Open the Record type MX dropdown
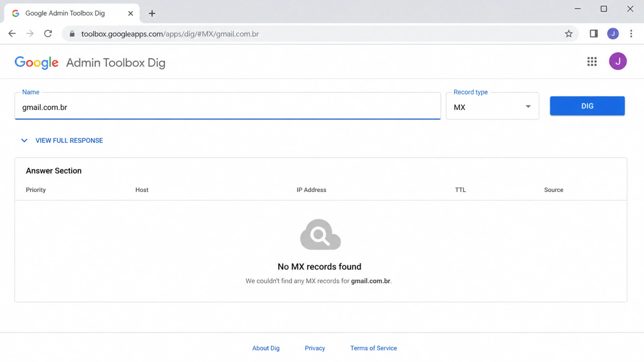This screenshot has height=362, width=644. tap(492, 106)
